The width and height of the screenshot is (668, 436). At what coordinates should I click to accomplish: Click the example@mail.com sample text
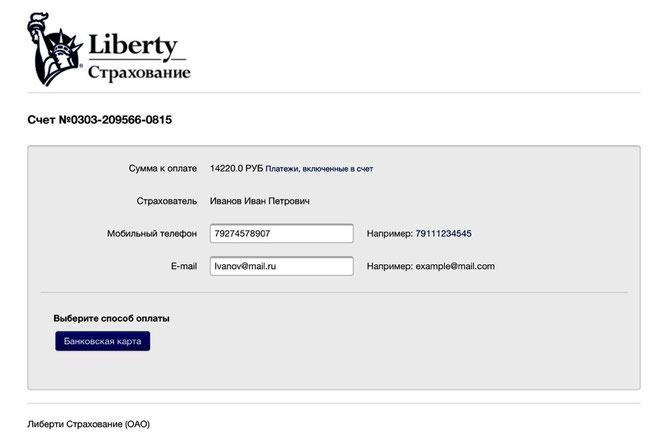tap(455, 266)
